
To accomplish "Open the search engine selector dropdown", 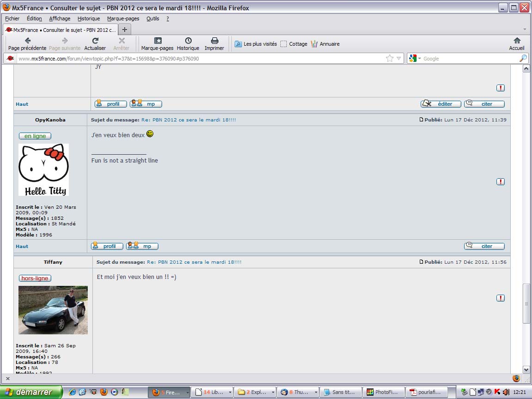I will coord(415,58).
